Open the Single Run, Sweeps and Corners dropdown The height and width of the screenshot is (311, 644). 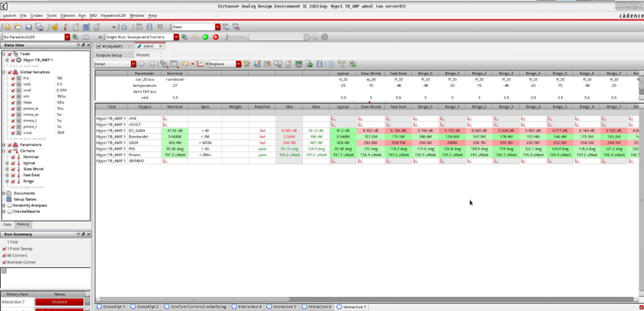[x=176, y=37]
